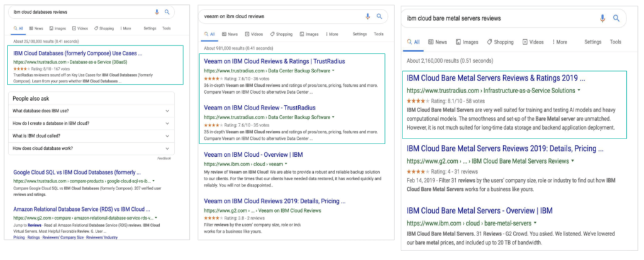This screenshot has height=260, width=644.
Task: Open Bare Metal Servers Reviews 2019: Details, Pricing result
Action: pyautogui.click(x=505, y=149)
